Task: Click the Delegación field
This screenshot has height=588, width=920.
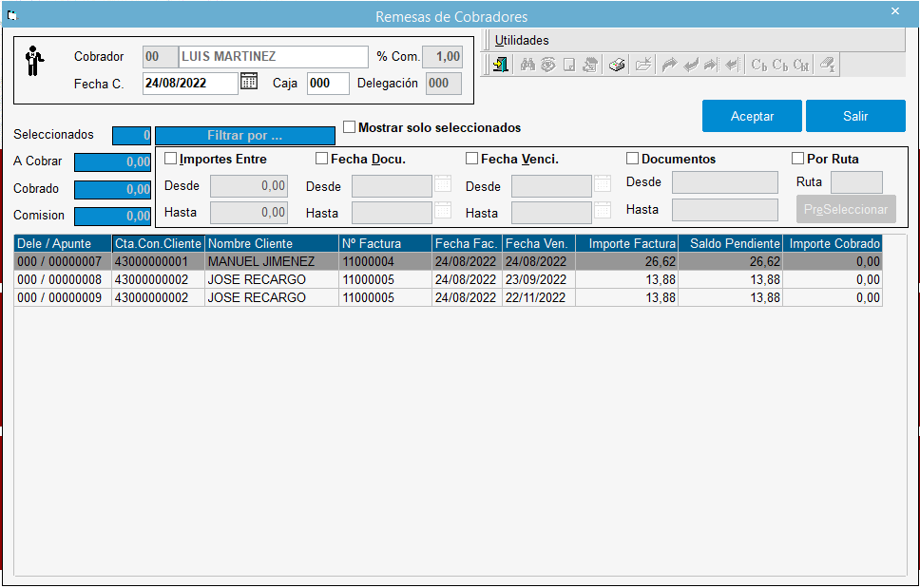Action: click(x=444, y=84)
